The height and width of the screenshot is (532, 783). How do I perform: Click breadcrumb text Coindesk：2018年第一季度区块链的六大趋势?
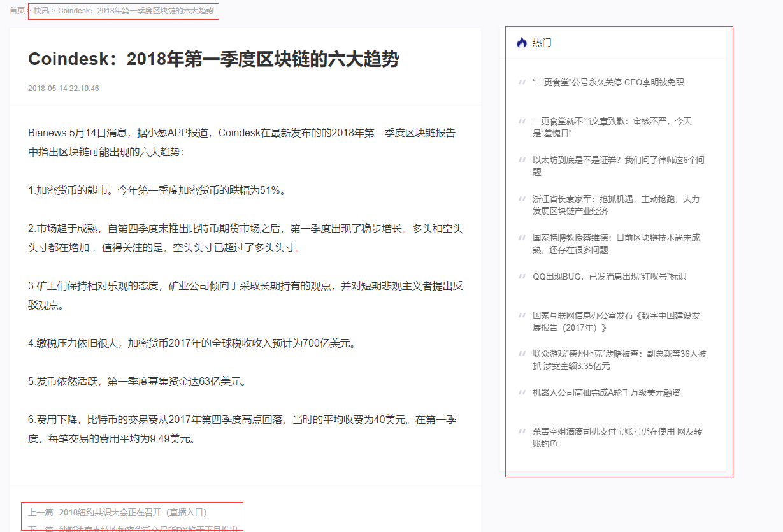coord(136,11)
